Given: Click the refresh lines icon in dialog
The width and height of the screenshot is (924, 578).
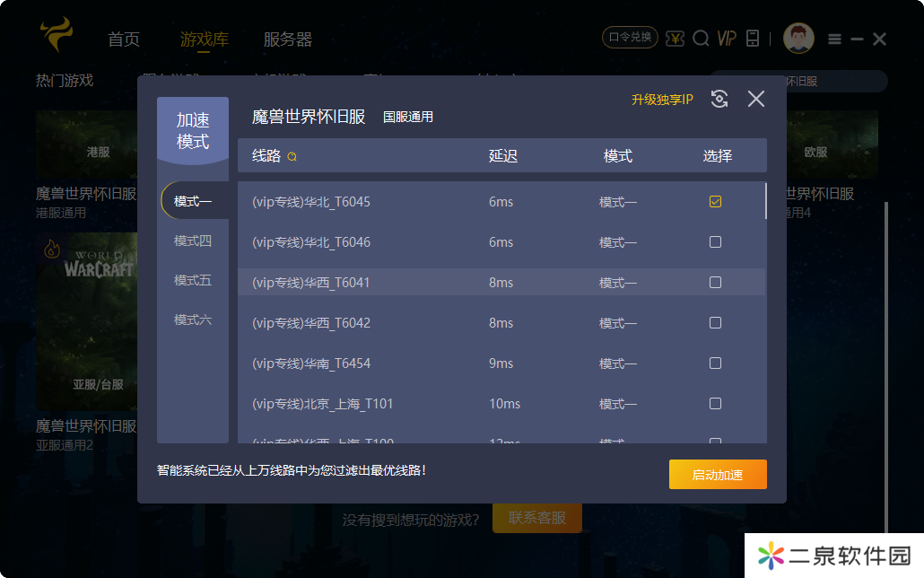Looking at the screenshot, I should tap(719, 99).
